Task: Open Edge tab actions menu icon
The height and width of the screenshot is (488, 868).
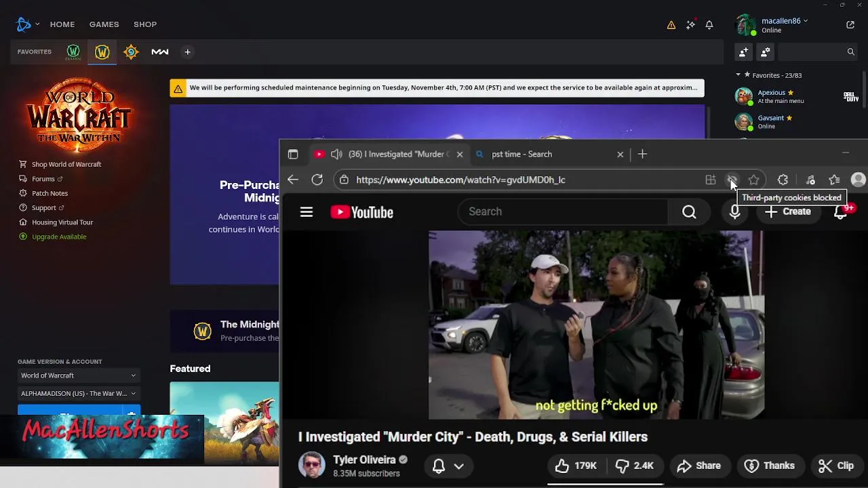Action: pyautogui.click(x=293, y=155)
